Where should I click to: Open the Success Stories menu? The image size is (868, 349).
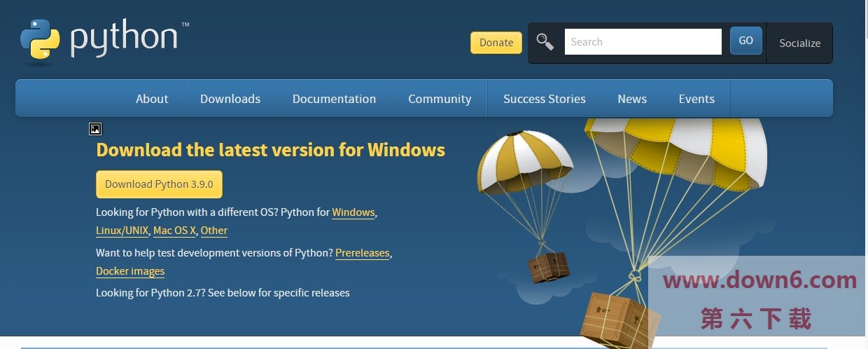click(x=544, y=99)
